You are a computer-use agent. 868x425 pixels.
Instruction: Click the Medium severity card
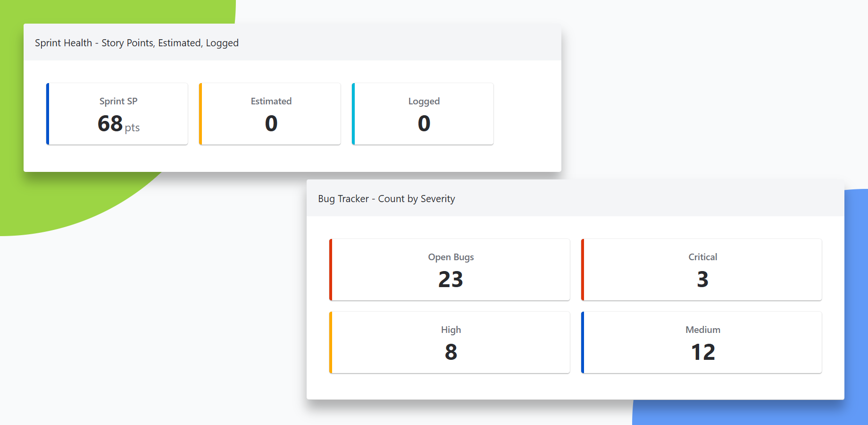click(701, 342)
